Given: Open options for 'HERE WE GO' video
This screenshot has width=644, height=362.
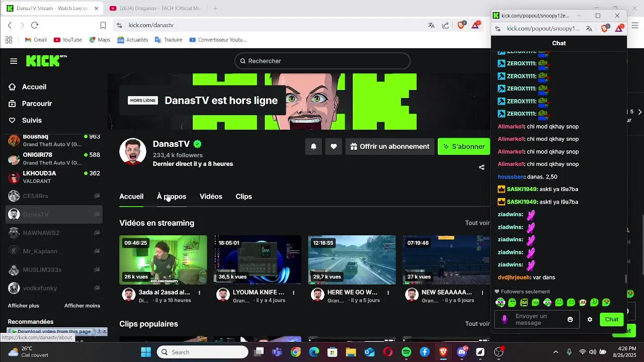Looking at the screenshot, I should coord(388,293).
